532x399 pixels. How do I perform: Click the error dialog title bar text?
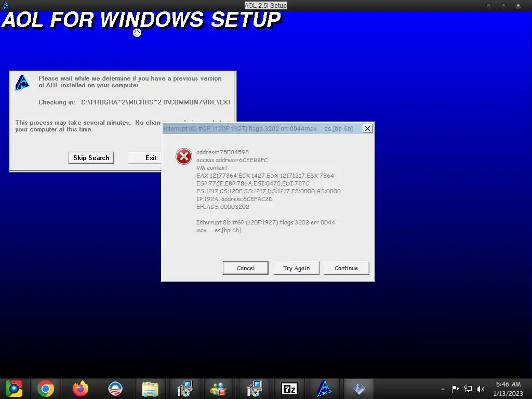(x=258, y=129)
